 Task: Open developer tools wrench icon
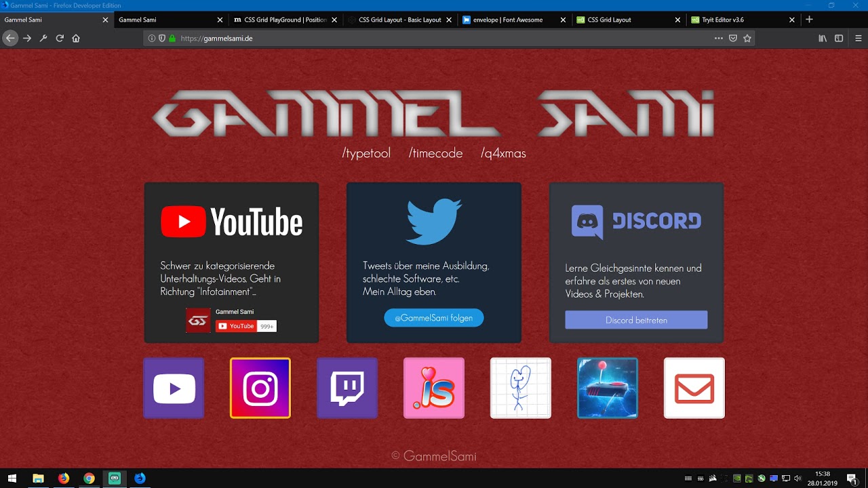43,39
